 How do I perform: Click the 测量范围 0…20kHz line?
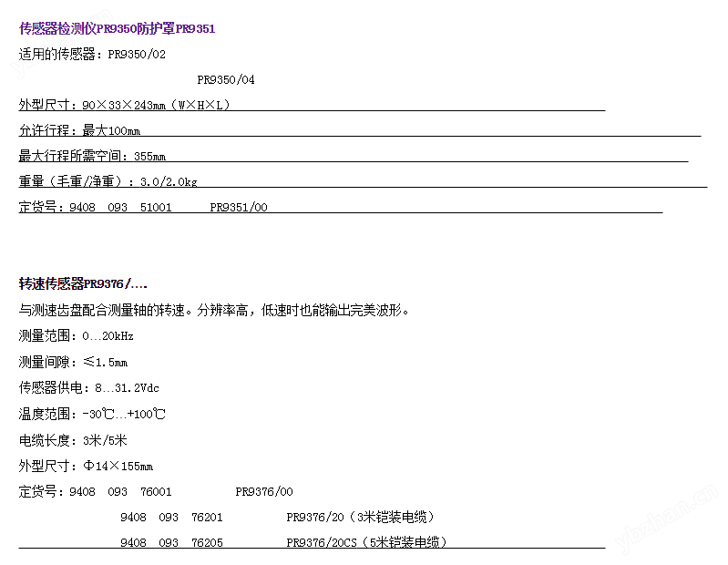click(x=77, y=336)
